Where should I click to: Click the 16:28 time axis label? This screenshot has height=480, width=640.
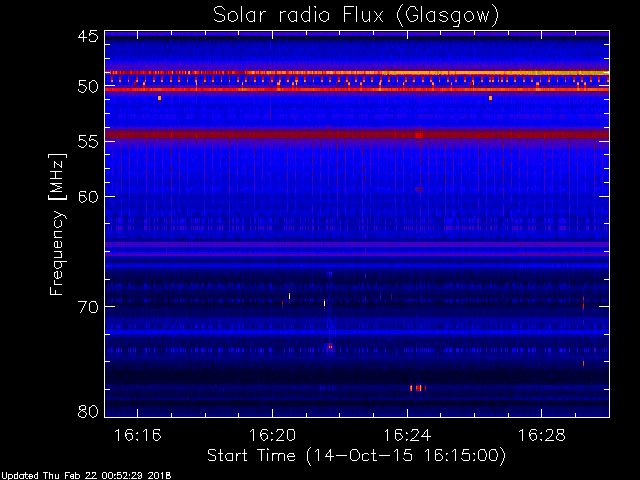(x=542, y=436)
